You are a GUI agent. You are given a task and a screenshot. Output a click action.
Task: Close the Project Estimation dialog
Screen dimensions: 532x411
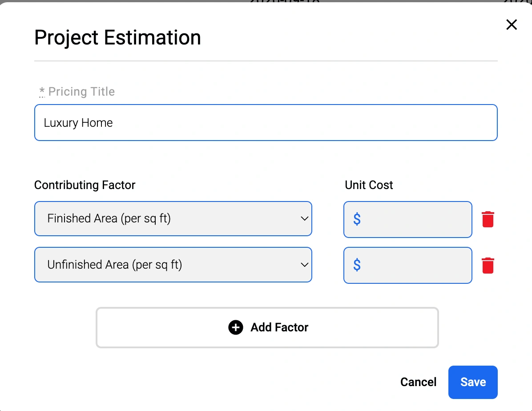pyautogui.click(x=511, y=25)
